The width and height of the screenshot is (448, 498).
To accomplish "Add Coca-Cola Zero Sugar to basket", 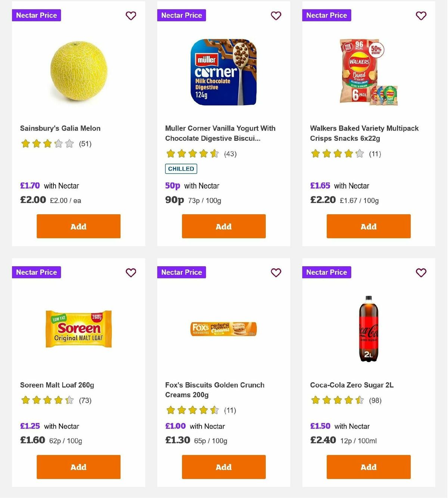I will [x=368, y=467].
